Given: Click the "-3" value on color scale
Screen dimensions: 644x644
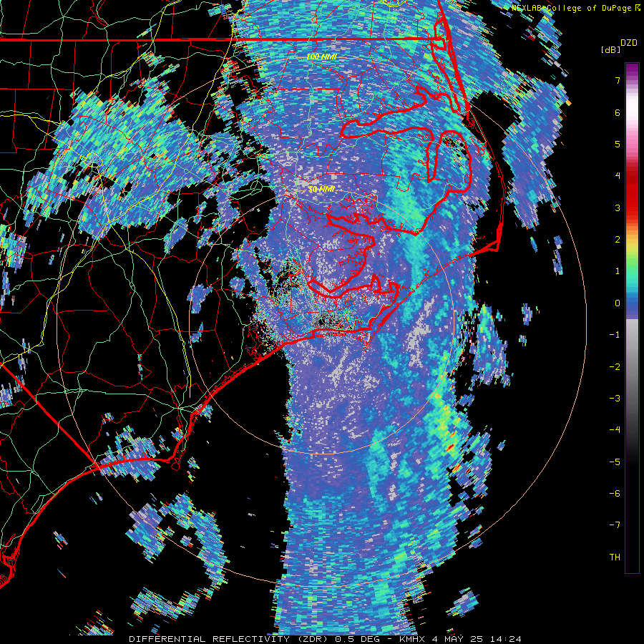Looking at the screenshot, I should pos(615,399).
